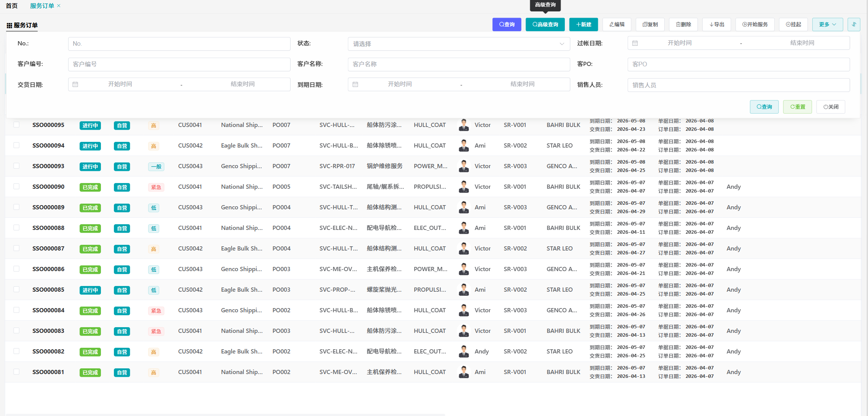Click the sort icon button beside 更多
The width and height of the screenshot is (868, 416).
point(854,24)
